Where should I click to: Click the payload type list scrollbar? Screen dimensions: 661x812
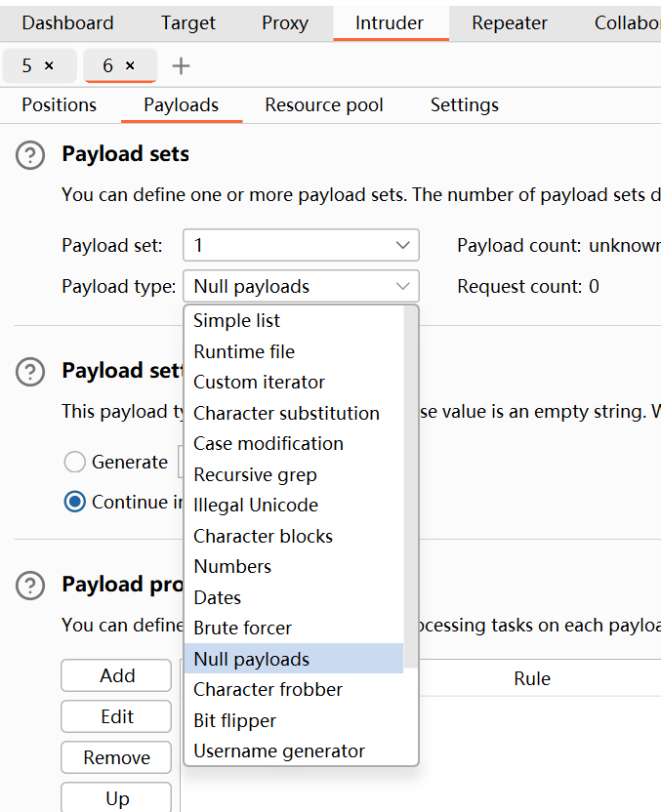click(410, 487)
